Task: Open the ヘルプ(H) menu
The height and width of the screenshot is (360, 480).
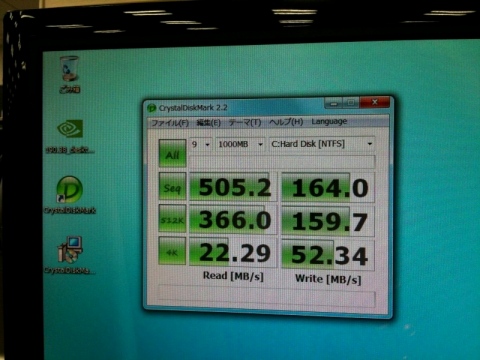Action: point(286,122)
